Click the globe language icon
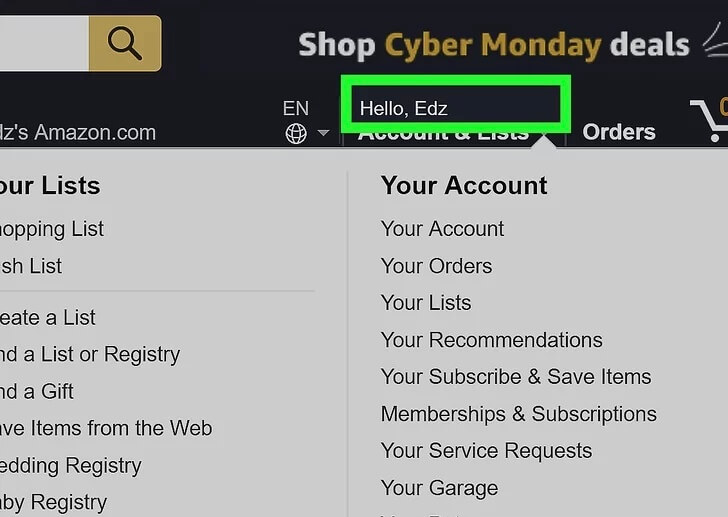The height and width of the screenshot is (517, 728). (296, 133)
